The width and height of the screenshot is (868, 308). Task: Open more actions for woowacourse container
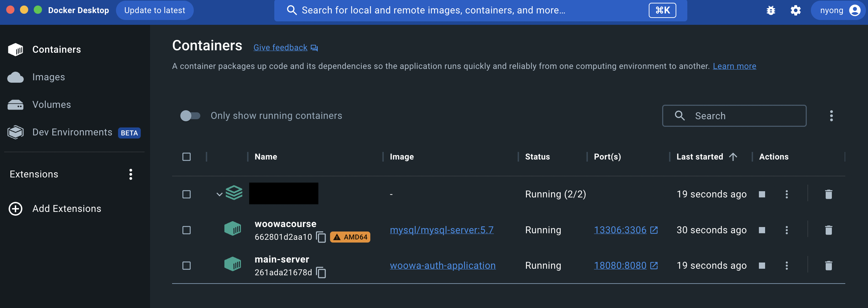point(787,230)
